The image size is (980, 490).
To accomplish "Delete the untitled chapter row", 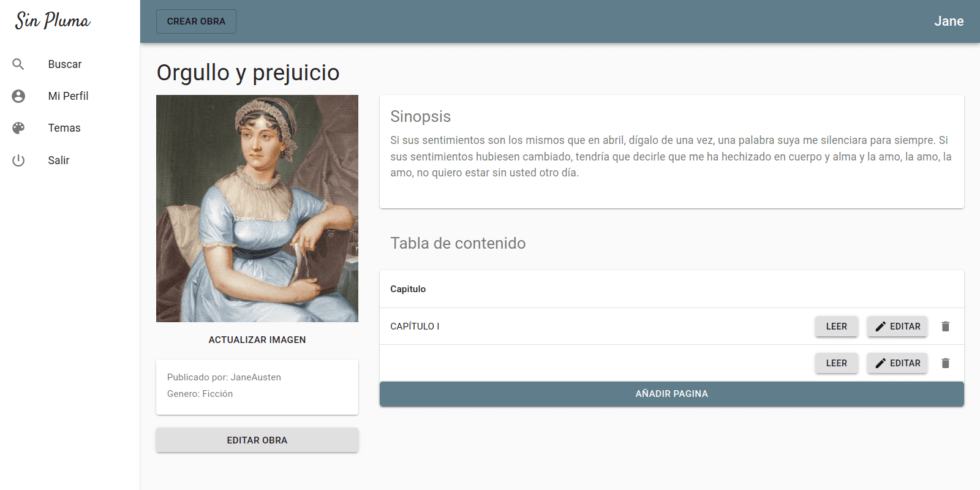I will point(946,363).
